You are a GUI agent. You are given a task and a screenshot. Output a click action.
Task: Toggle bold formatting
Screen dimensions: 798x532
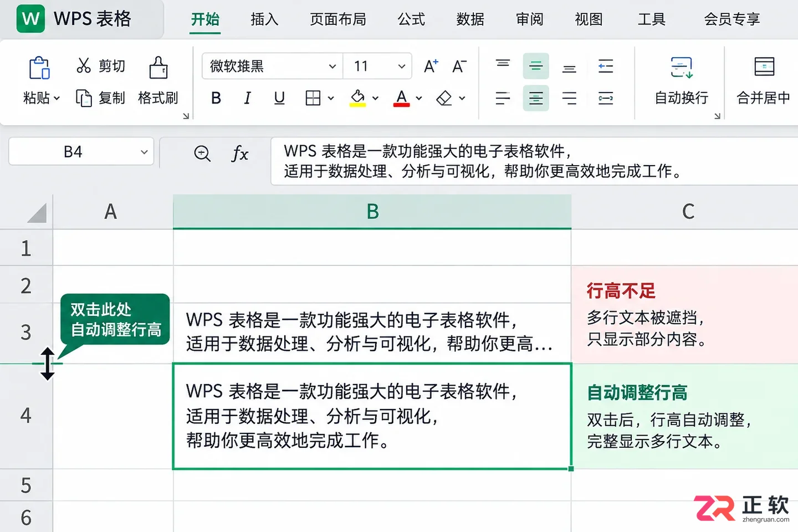[216, 98]
